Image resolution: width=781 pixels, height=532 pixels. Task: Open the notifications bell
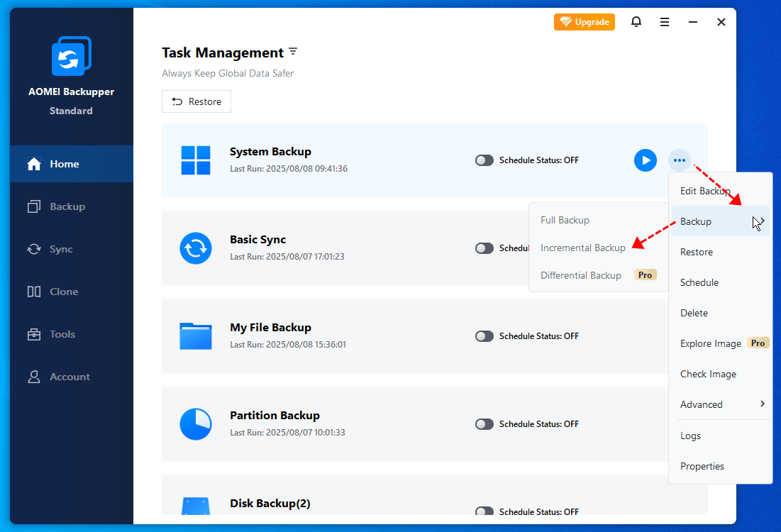636,22
